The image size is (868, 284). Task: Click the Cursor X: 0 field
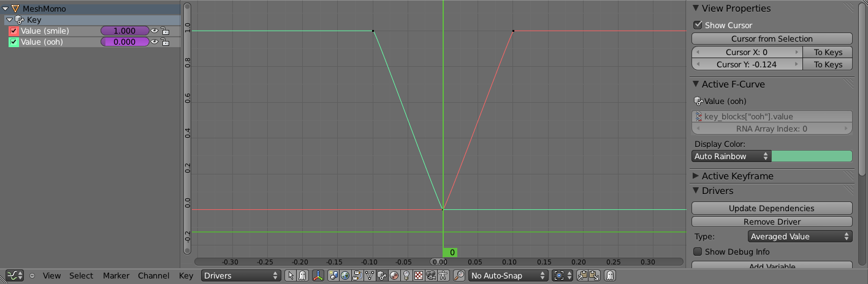click(747, 52)
